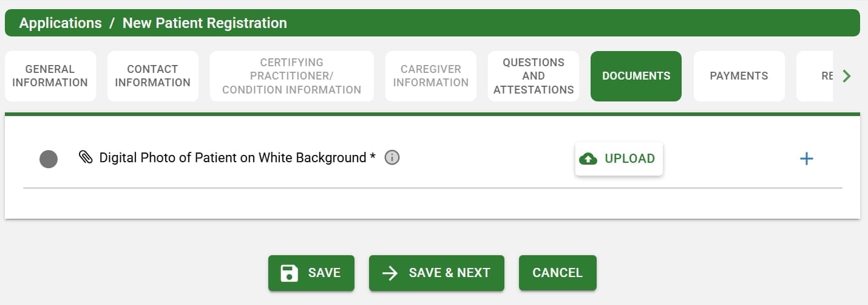Click the arrow icon on Save & Next
The image size is (868, 305).
pos(390,273)
